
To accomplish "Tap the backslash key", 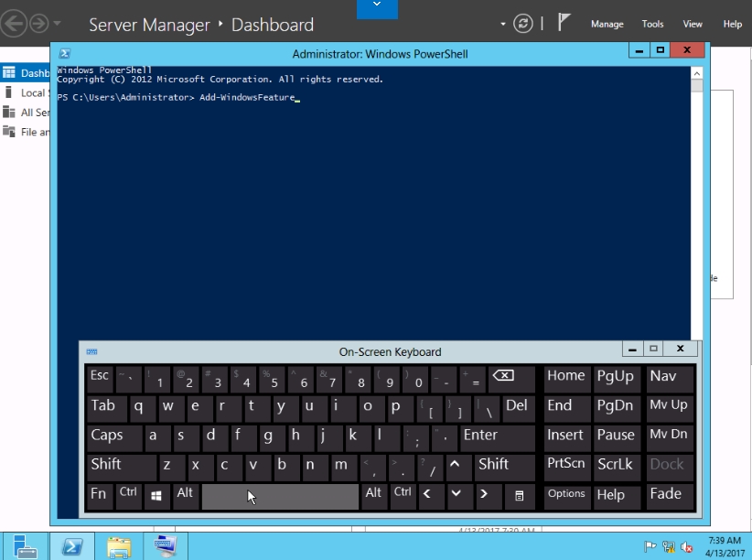I will click(x=488, y=408).
